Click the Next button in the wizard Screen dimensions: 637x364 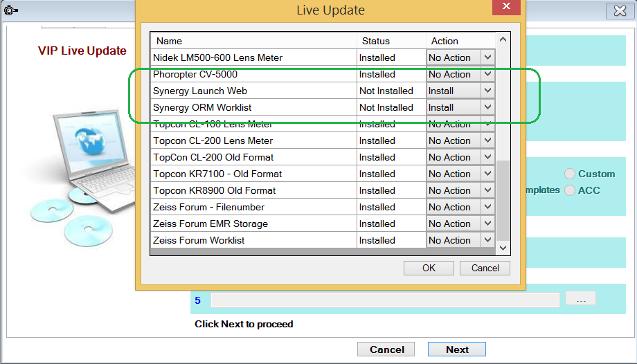click(456, 349)
